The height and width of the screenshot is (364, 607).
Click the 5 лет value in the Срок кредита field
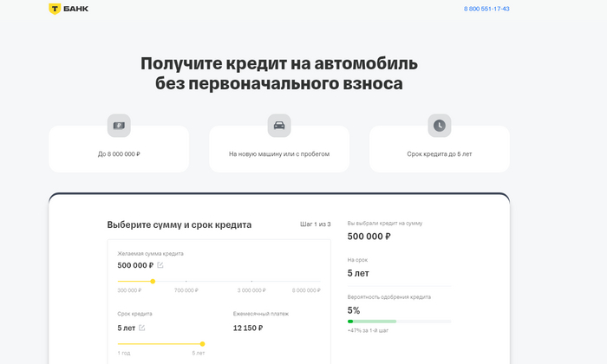127,328
